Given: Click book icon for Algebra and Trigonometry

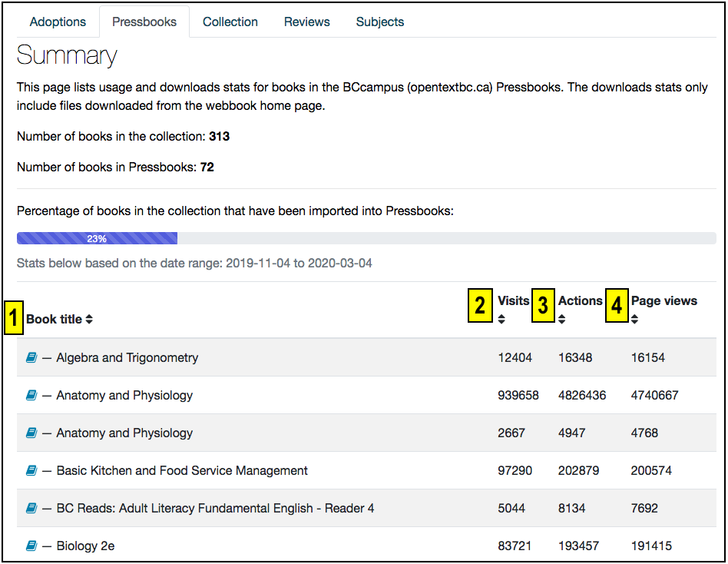Looking at the screenshot, I should [x=31, y=357].
